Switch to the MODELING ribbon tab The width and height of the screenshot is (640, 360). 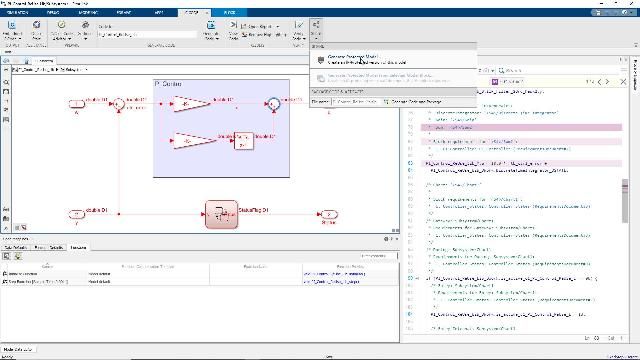[88, 13]
